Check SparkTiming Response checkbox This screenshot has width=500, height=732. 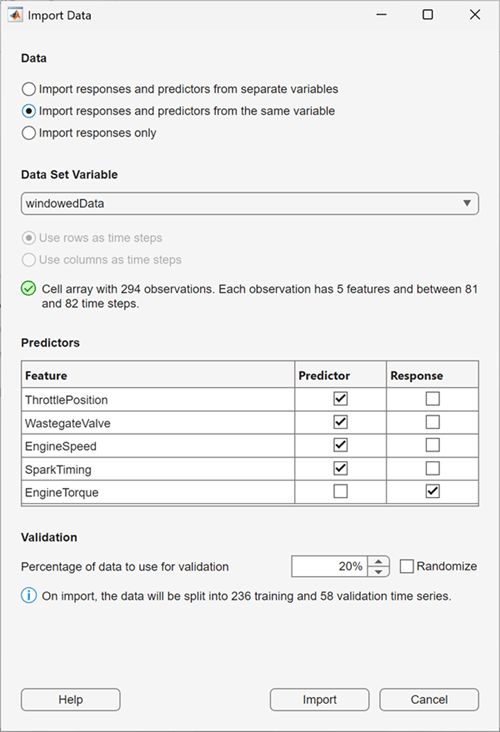click(x=433, y=468)
